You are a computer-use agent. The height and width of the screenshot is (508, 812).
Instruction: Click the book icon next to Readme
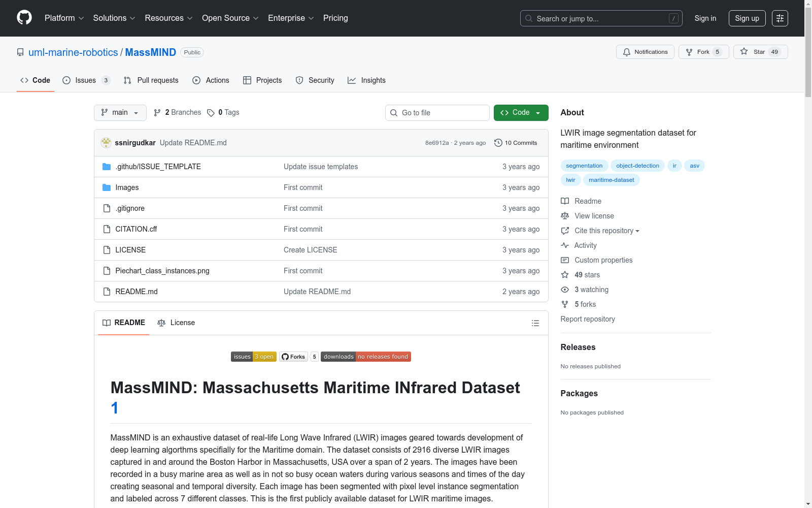click(565, 201)
